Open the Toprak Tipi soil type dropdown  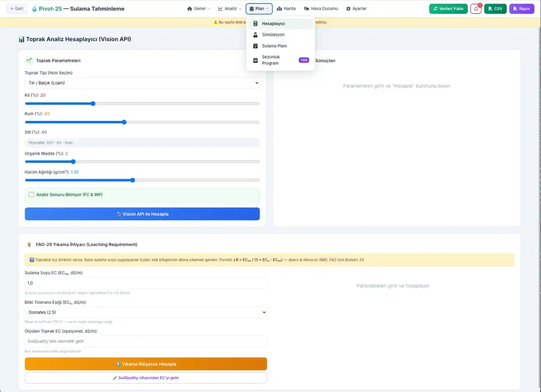pos(142,83)
